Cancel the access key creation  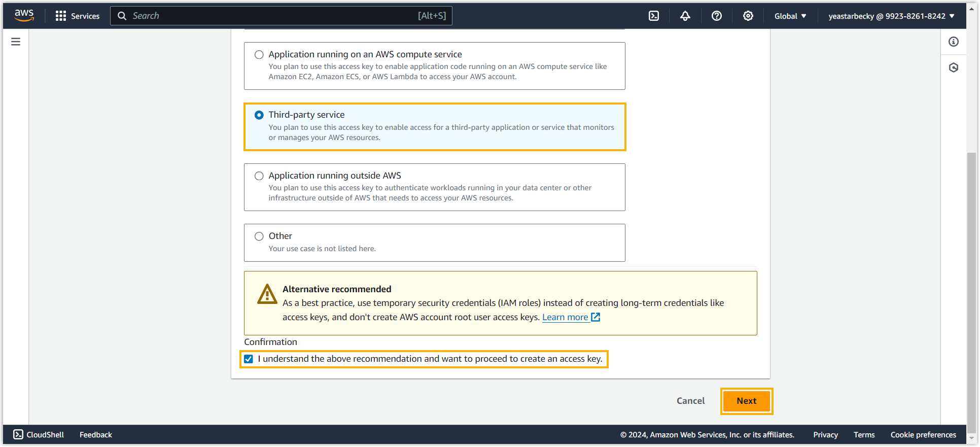pyautogui.click(x=690, y=401)
